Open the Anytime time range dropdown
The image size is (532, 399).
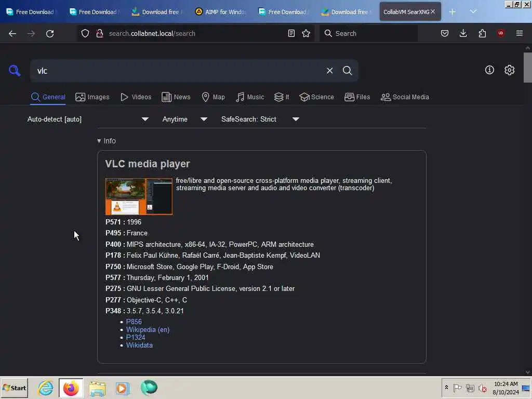coord(184,119)
